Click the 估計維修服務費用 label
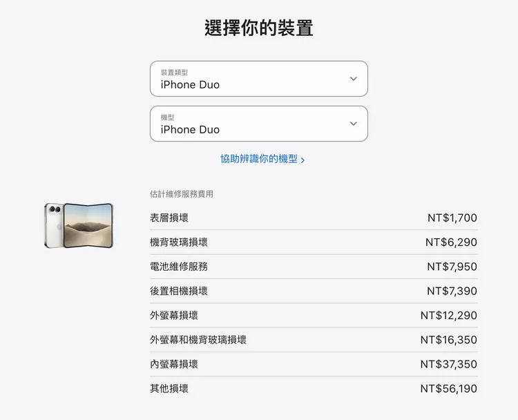This screenshot has width=518, height=420. pos(182,194)
